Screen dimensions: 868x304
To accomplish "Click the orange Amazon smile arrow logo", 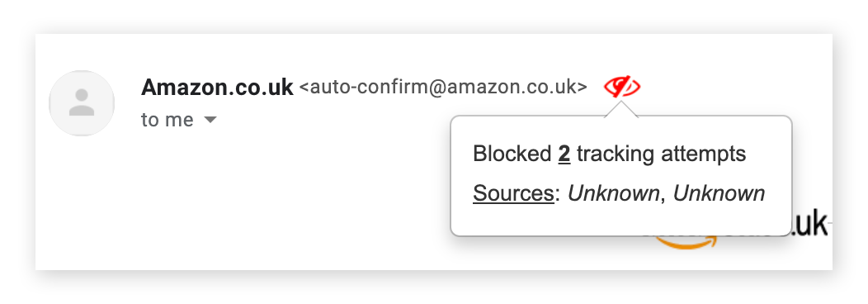I will tap(686, 242).
